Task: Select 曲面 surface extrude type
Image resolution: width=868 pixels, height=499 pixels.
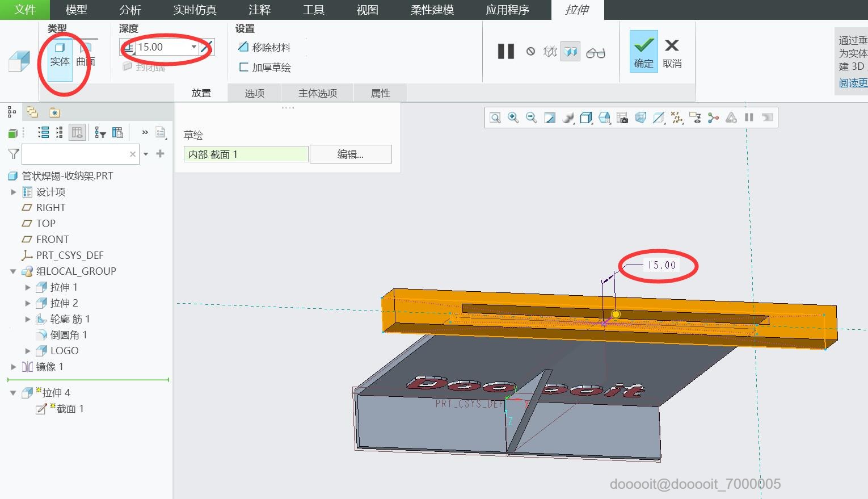Action: tap(85, 55)
